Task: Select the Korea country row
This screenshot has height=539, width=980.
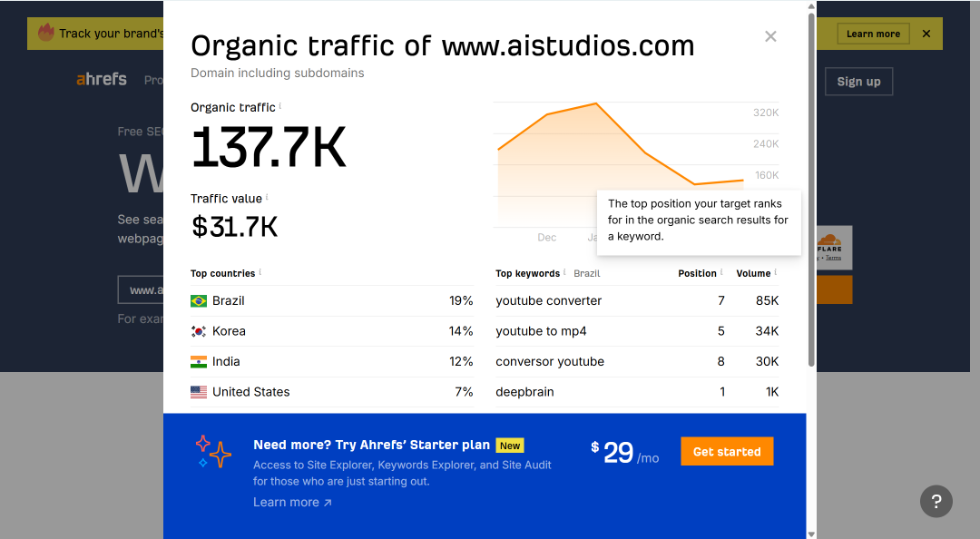Action: coord(332,331)
